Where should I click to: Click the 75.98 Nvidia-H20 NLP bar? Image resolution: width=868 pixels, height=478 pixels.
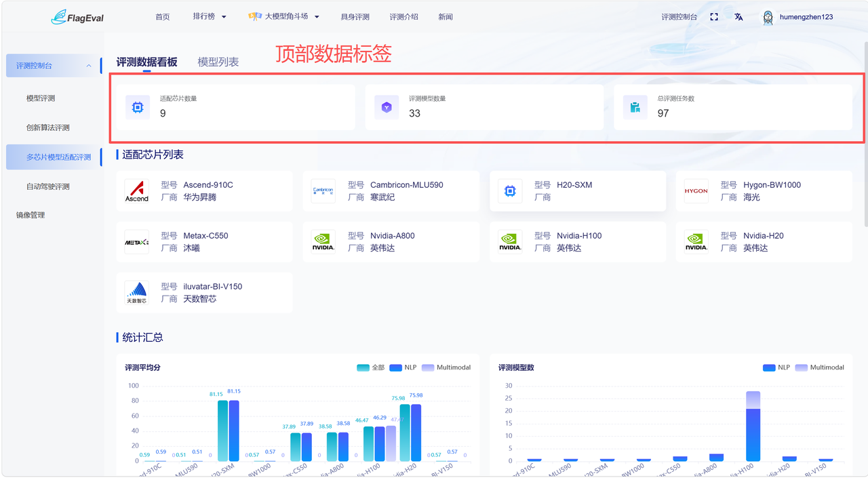click(416, 433)
